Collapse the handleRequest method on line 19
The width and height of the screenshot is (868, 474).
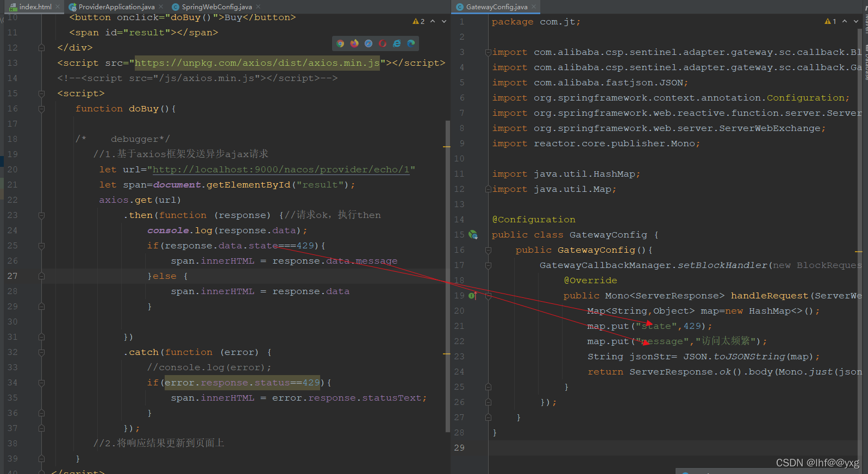(488, 296)
